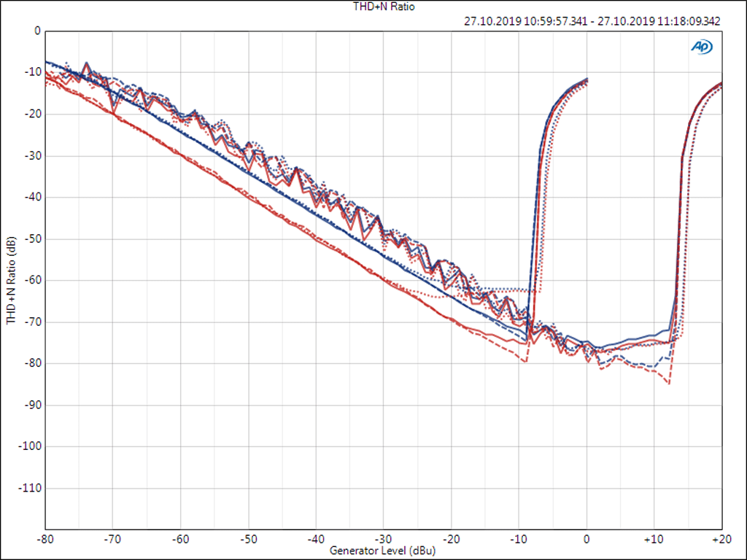
Task: Click the -40 tick on the x-axis
Action: [x=316, y=539]
